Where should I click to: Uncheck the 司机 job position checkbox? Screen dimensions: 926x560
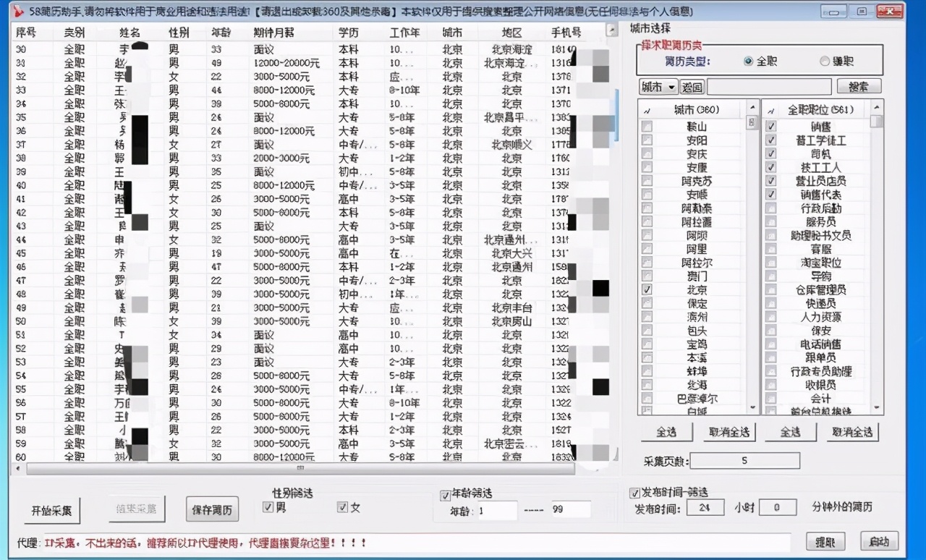click(770, 153)
